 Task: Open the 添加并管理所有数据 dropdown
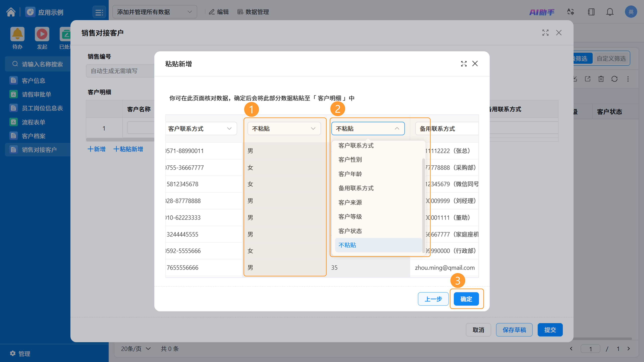pyautogui.click(x=154, y=12)
